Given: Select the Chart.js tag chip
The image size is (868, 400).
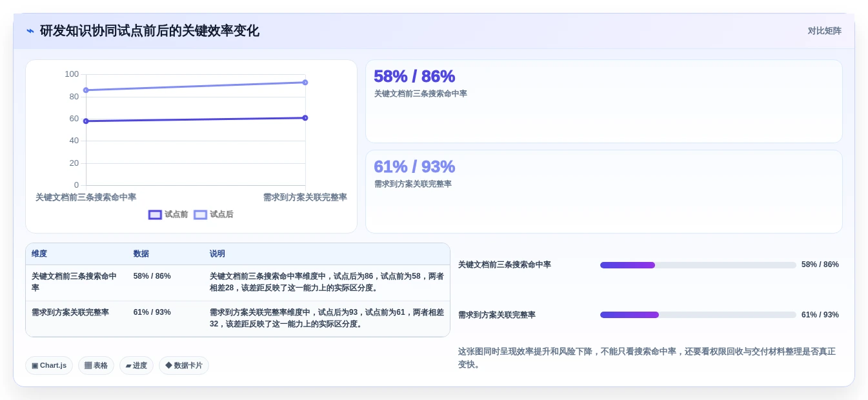Looking at the screenshot, I should 49,366.
